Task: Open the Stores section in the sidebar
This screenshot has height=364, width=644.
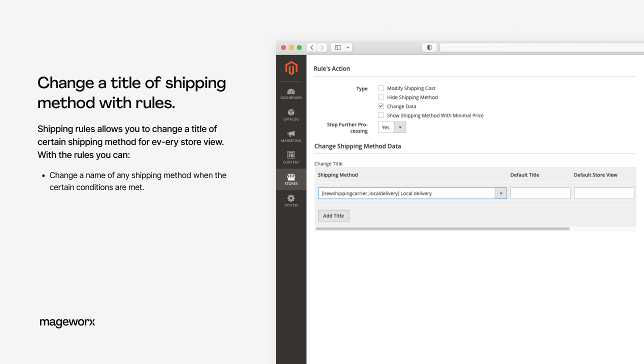Action: pyautogui.click(x=291, y=179)
